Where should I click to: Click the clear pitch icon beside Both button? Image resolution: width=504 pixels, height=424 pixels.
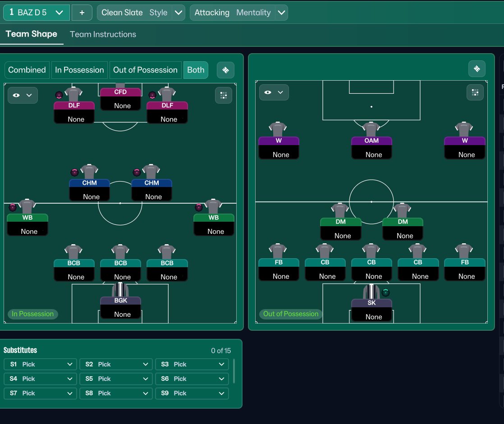(226, 70)
